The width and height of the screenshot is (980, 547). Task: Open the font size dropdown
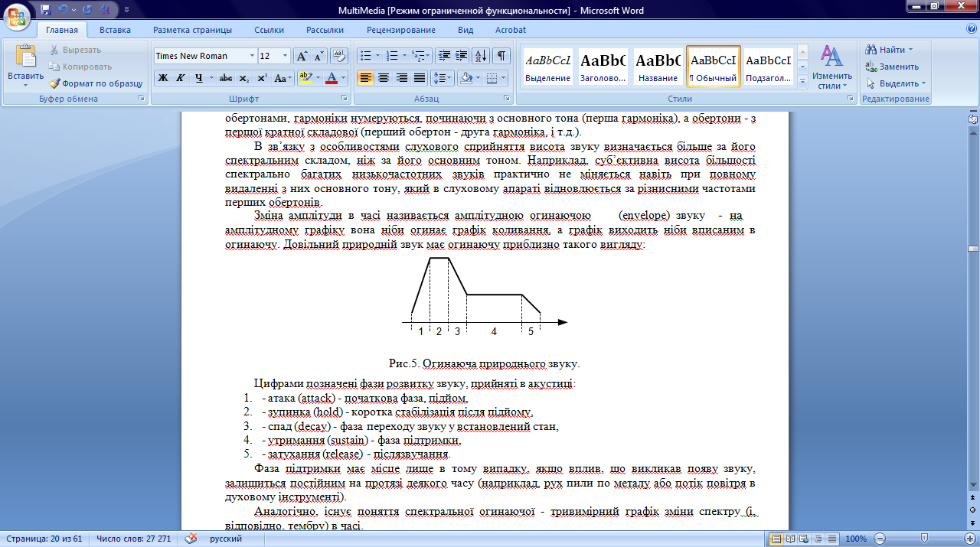tap(286, 56)
